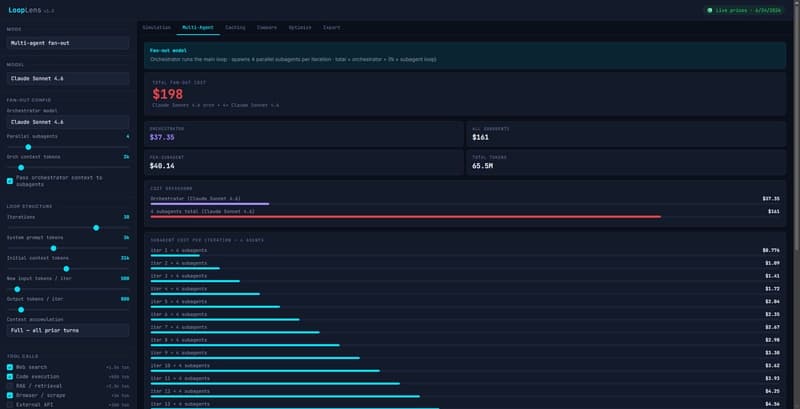Open the Context accumulation dropdown
The height and width of the screenshot is (409, 800).
(68, 330)
